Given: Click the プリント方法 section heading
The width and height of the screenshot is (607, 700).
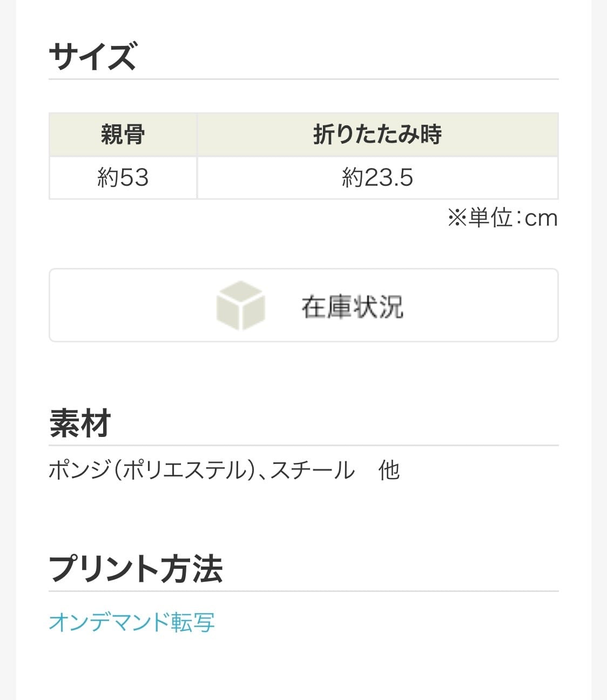Looking at the screenshot, I should 136,568.
